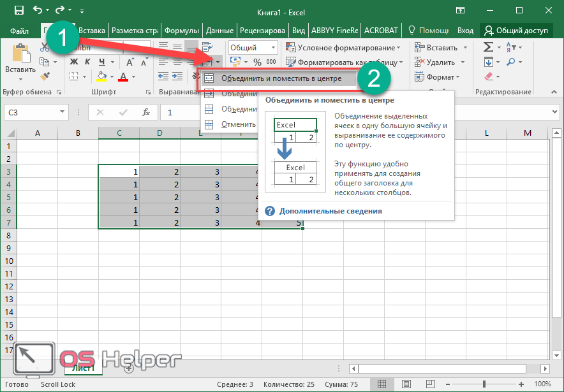Click the cell borders icon
The image size is (564, 392).
point(74,76)
